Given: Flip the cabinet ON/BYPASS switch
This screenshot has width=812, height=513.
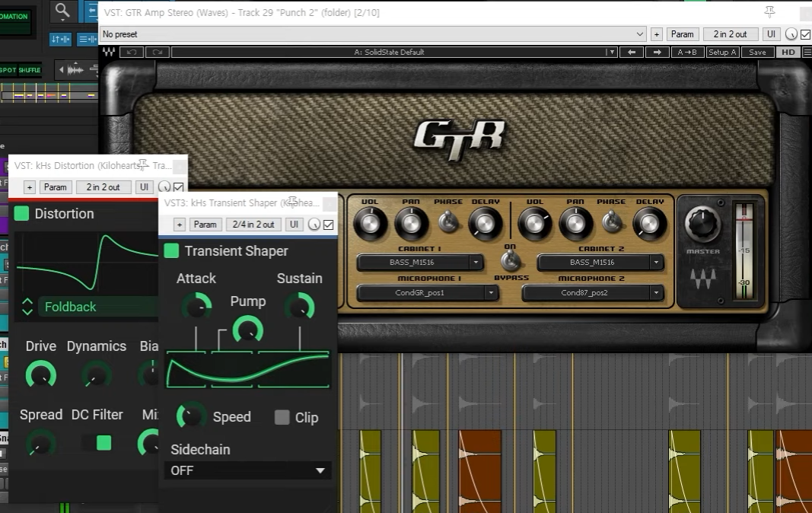Looking at the screenshot, I should [x=511, y=260].
